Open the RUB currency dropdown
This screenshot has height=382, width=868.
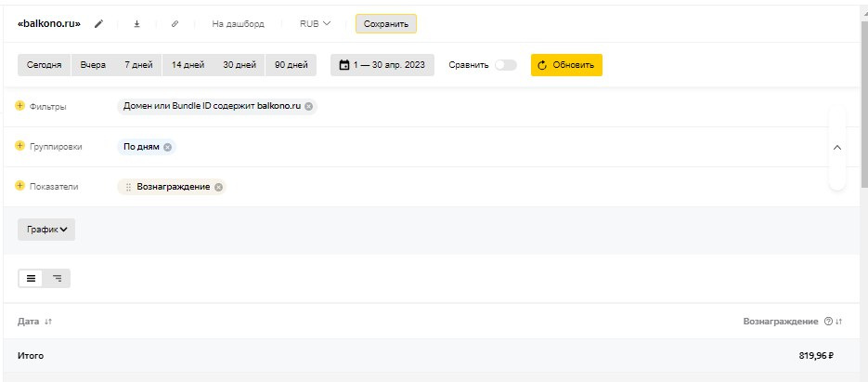[x=315, y=24]
